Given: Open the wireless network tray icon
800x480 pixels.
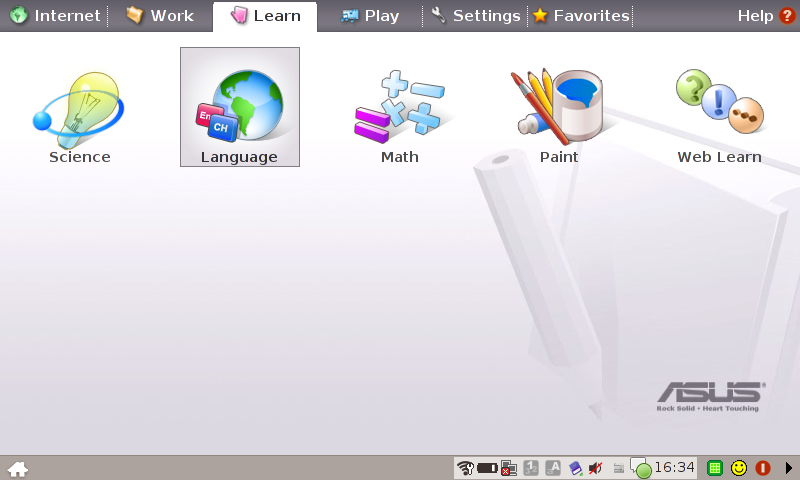Looking at the screenshot, I should click(464, 468).
